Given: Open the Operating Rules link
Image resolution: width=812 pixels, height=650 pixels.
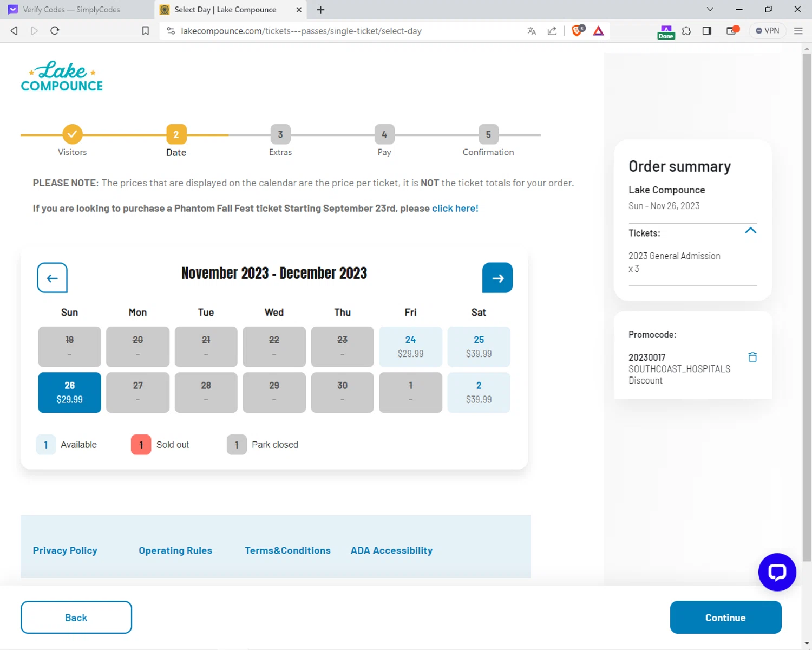Looking at the screenshot, I should tap(175, 550).
